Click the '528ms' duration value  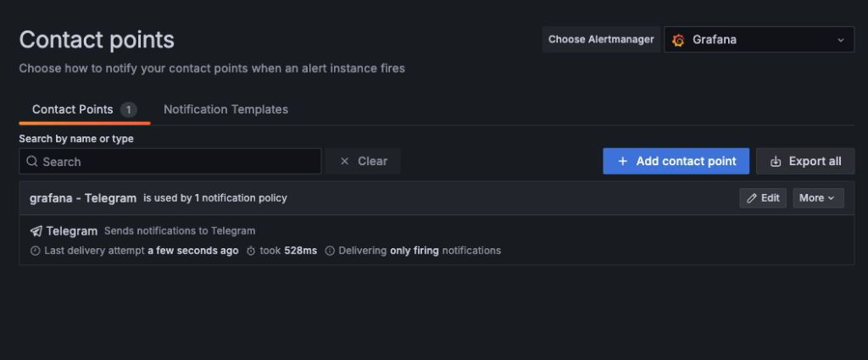coord(301,251)
